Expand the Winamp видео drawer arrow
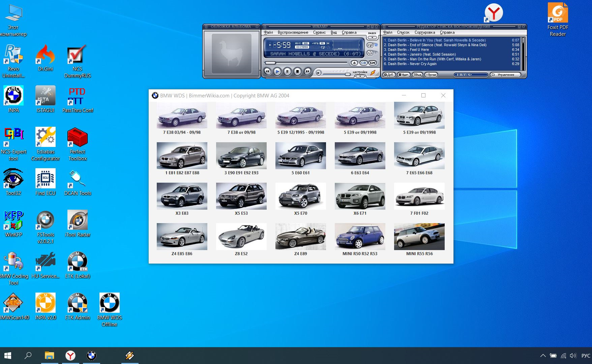The height and width of the screenshot is (364, 592). (x=372, y=37)
